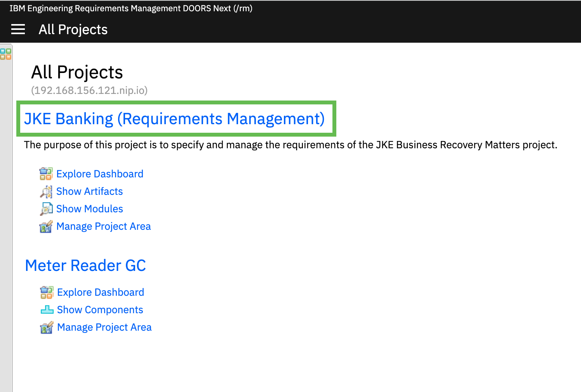Click the mini dashboard icon in left sidebar

(6, 54)
